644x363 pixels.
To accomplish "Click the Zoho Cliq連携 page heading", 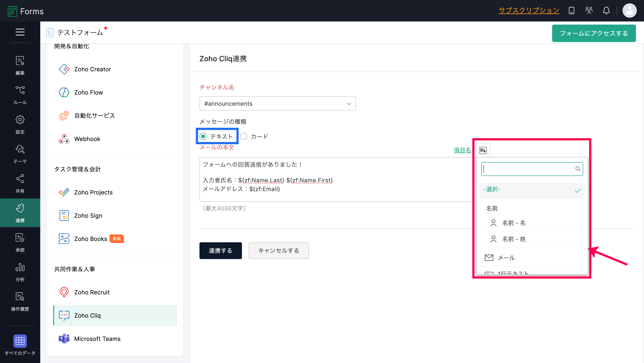I will (223, 59).
